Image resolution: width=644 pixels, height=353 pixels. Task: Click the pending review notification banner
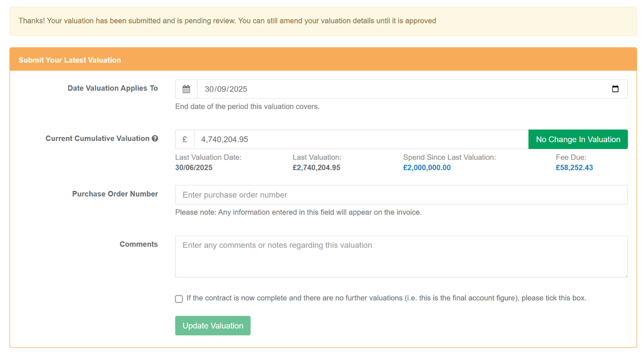(323, 21)
